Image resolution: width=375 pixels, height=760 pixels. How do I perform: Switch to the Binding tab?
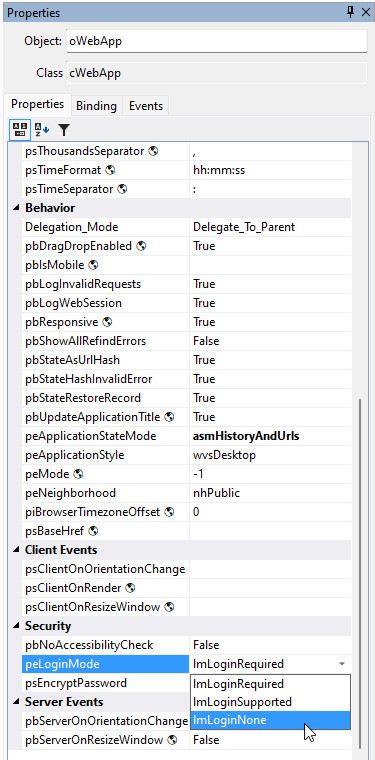96,106
